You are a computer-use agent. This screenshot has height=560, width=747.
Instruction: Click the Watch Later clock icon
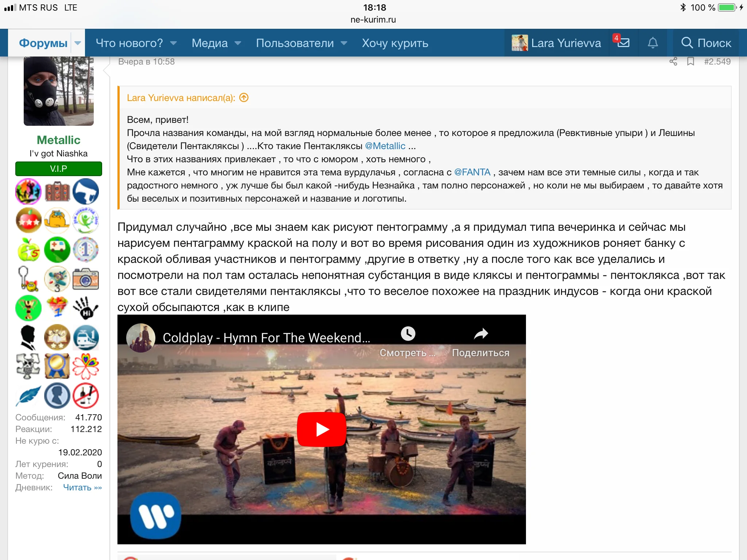(x=408, y=334)
